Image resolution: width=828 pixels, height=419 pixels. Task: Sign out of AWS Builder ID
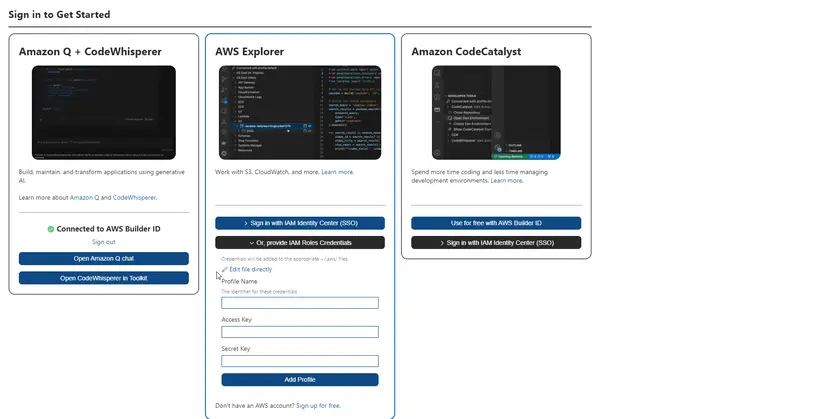104,242
